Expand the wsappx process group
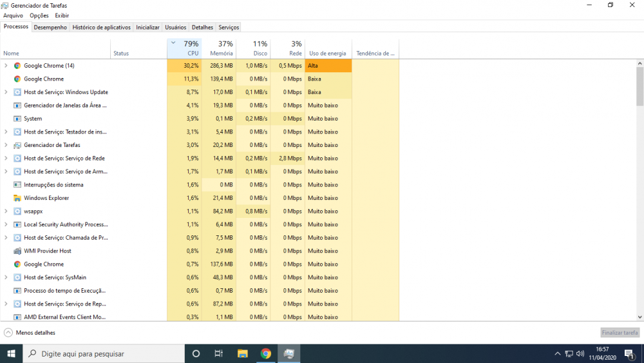This screenshot has width=644, height=363. coord(6,211)
